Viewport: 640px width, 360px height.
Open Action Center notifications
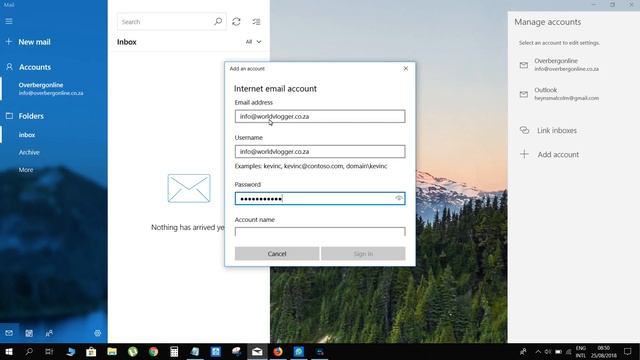pyautogui.click(x=628, y=351)
